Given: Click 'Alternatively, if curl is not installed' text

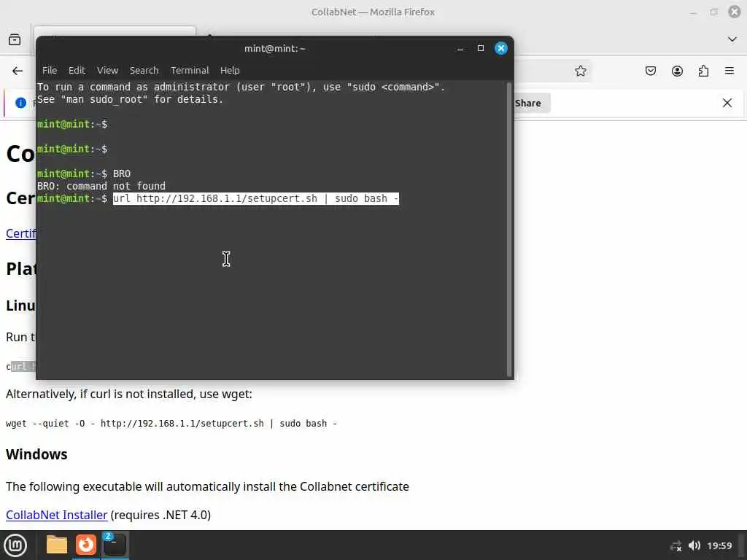Looking at the screenshot, I should point(129,394).
